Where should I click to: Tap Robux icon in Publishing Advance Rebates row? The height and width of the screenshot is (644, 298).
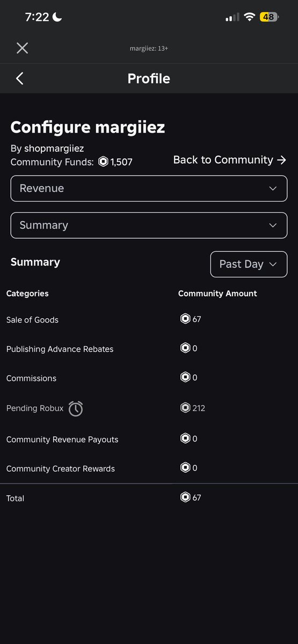(185, 348)
